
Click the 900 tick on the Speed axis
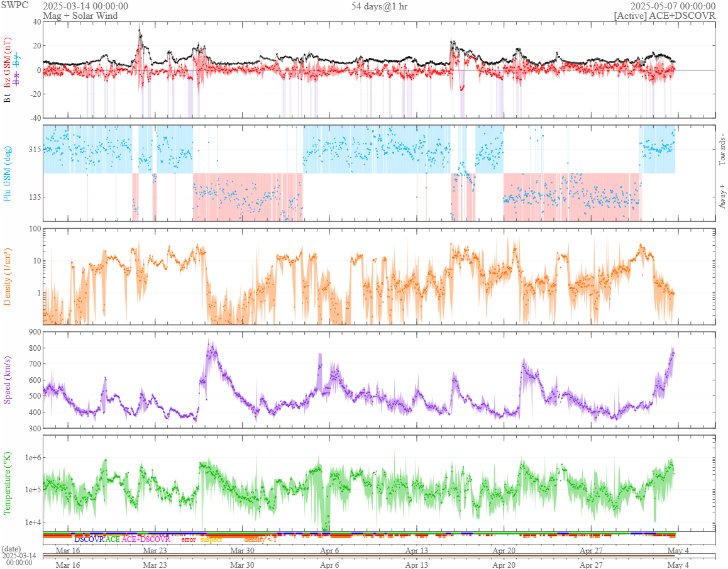click(x=35, y=331)
